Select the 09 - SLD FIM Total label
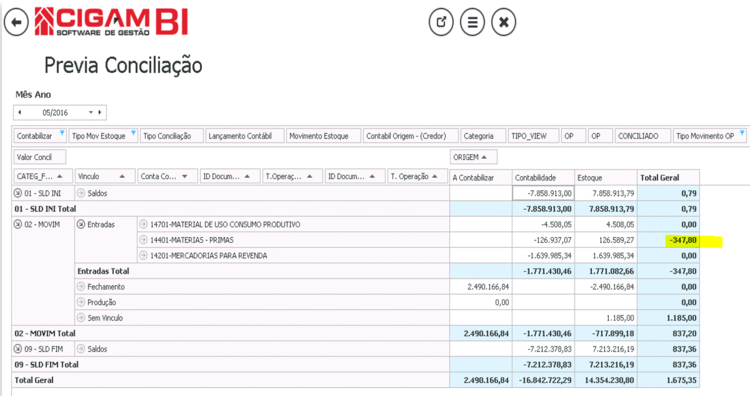 [x=46, y=364]
